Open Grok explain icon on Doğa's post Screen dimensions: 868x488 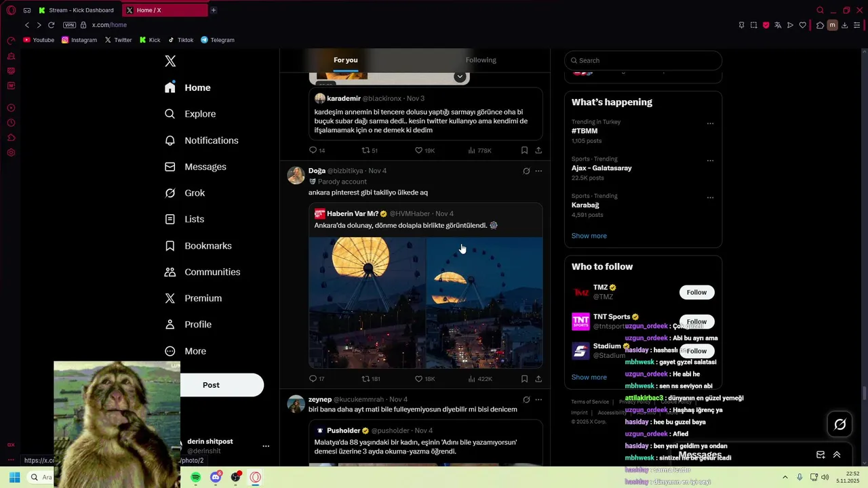[x=526, y=171]
